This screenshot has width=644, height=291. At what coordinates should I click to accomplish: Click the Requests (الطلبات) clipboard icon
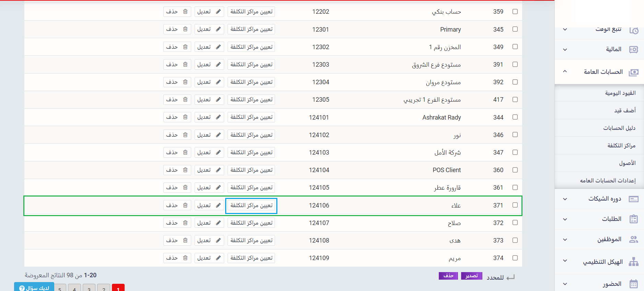(633, 219)
